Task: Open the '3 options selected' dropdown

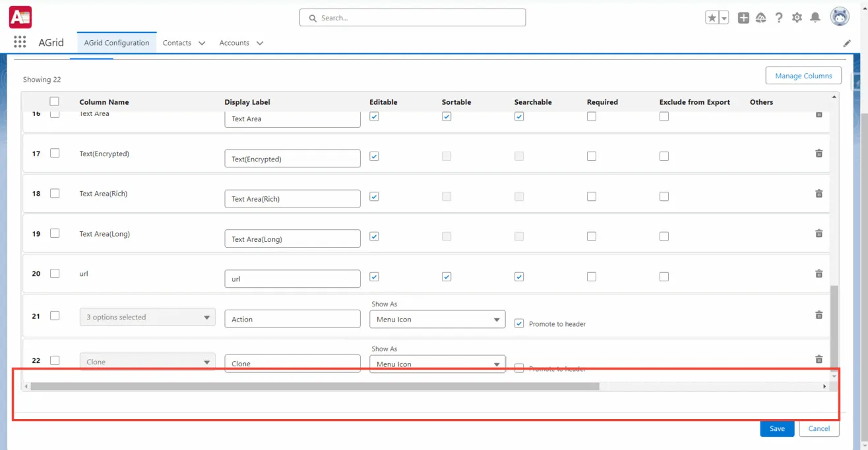Action: (x=146, y=317)
